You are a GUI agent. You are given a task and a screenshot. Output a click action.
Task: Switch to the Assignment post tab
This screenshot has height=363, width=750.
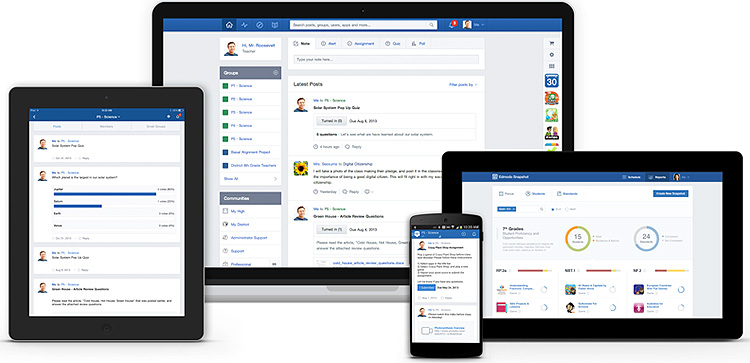(360, 44)
